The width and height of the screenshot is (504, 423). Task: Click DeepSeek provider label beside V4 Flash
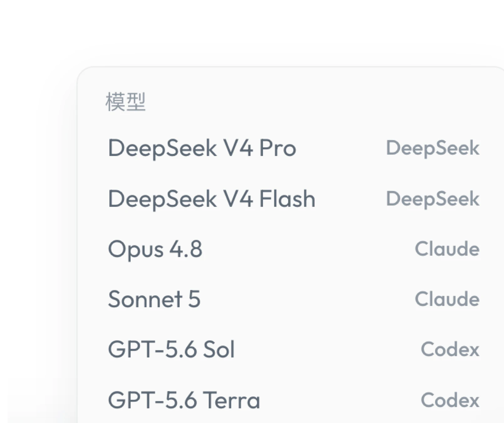click(x=433, y=199)
